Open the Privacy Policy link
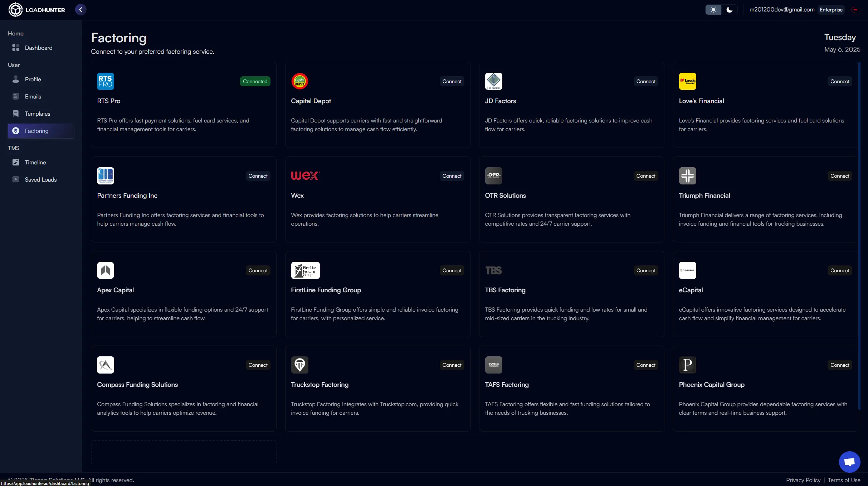The image size is (868, 486). coord(803,480)
